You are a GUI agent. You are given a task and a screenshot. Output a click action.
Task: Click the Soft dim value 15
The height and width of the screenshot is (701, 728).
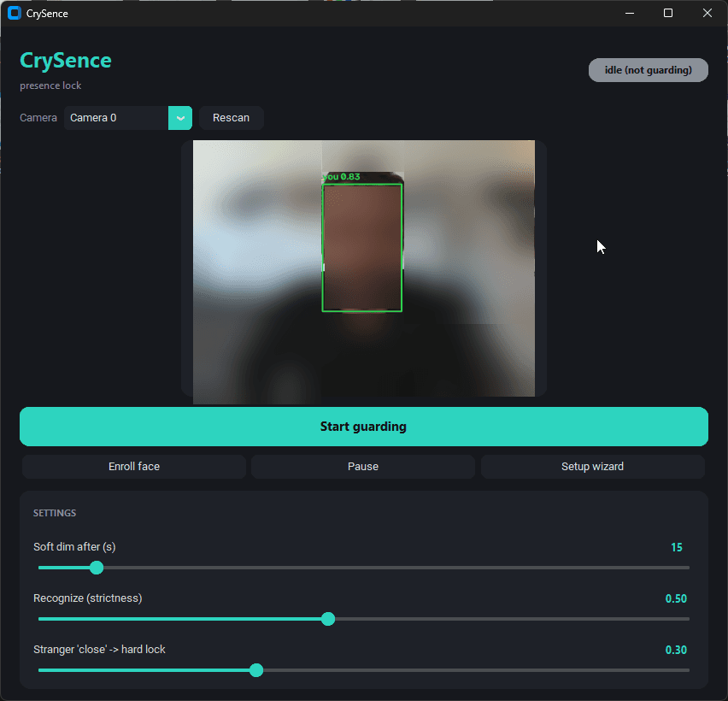tap(677, 547)
